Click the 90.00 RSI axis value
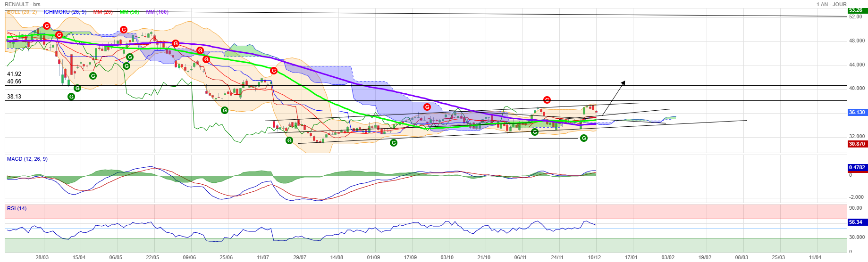This screenshot has height=262, width=868. coord(856,208)
